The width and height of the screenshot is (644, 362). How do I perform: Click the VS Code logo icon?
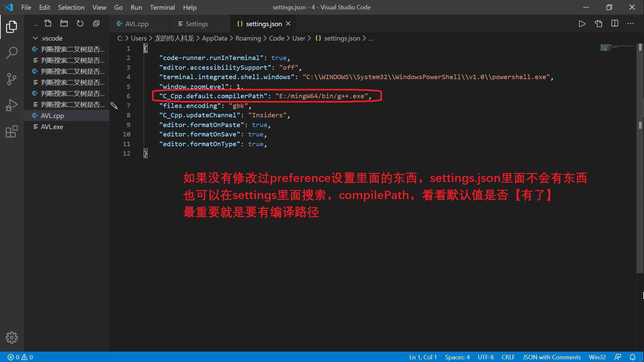(x=9, y=7)
